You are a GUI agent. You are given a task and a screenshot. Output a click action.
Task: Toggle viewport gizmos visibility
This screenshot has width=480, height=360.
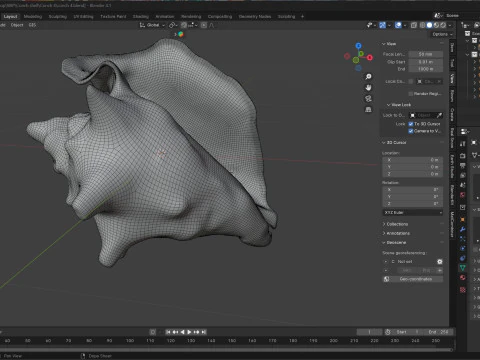point(382,25)
